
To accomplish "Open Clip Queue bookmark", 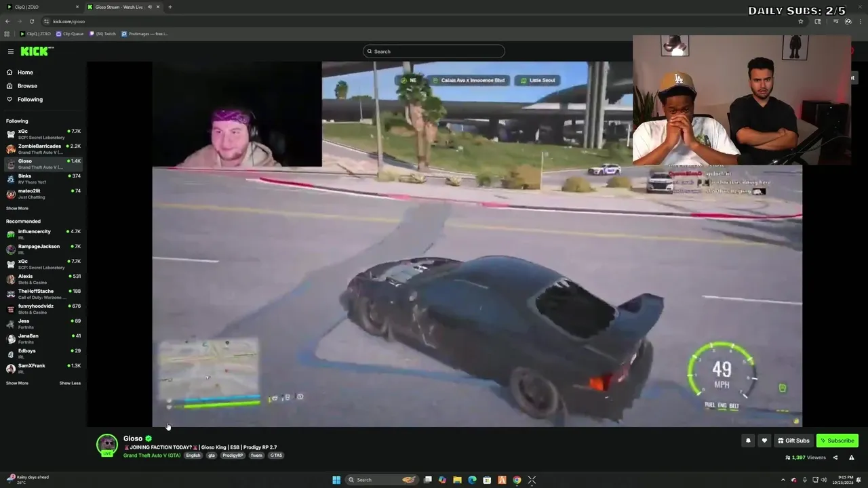I will [x=71, y=34].
